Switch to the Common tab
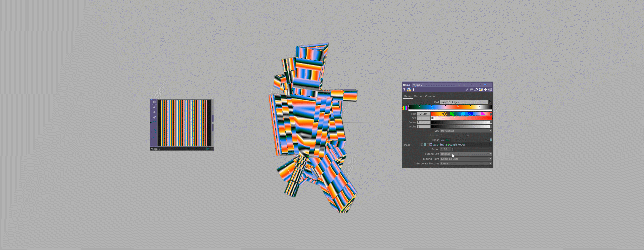Viewport: 644px width, 250px height. pyautogui.click(x=431, y=96)
